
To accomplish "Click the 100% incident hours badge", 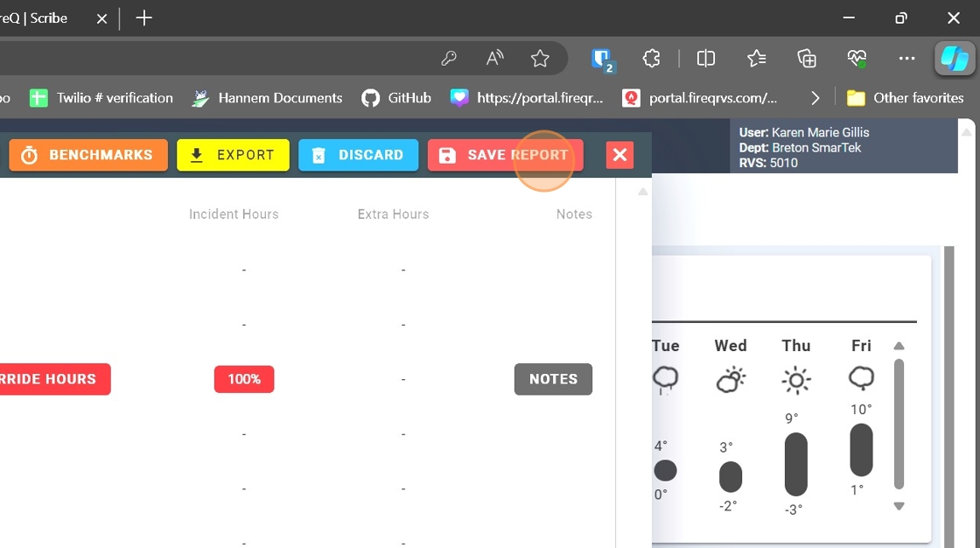I will [x=244, y=379].
